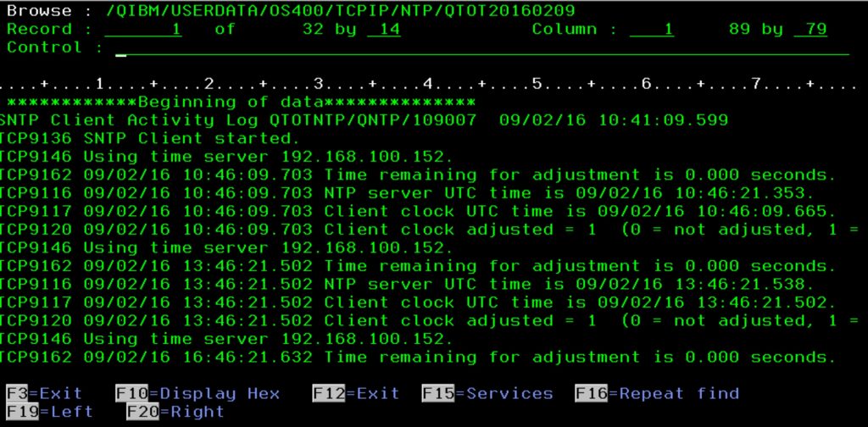This screenshot has width=868, height=427.
Task: Open F15=Services
Action: (x=487, y=393)
